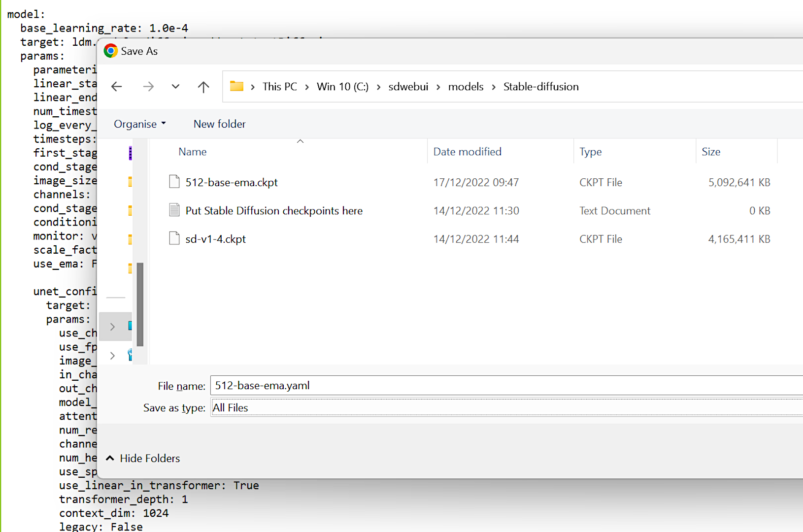Open the recent locations dropdown chevron
The width and height of the screenshot is (803, 532).
[175, 87]
